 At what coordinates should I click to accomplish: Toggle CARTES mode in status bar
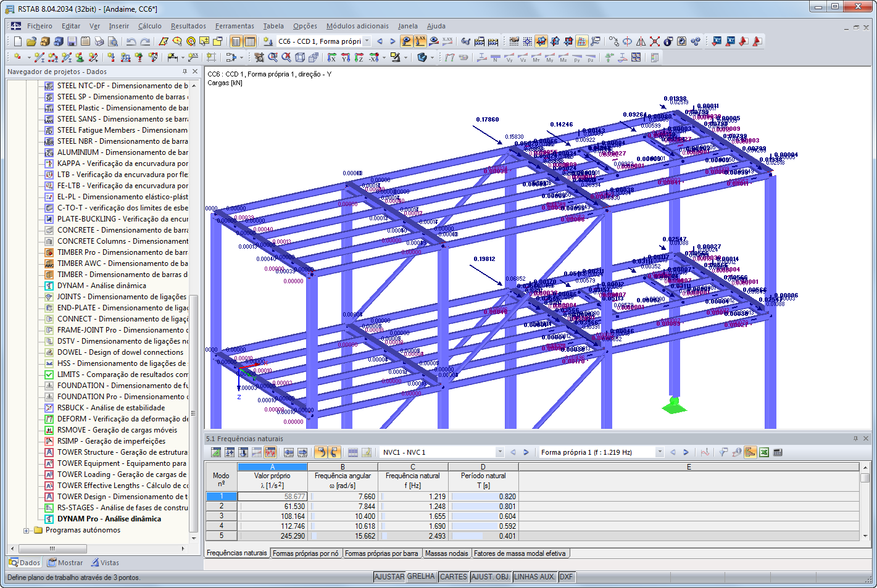(x=454, y=577)
